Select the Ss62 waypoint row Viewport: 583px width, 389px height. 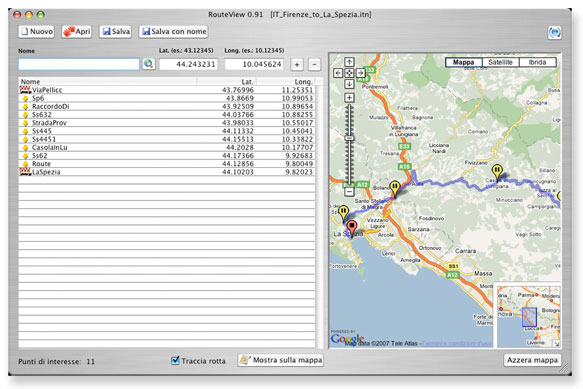coord(167,155)
